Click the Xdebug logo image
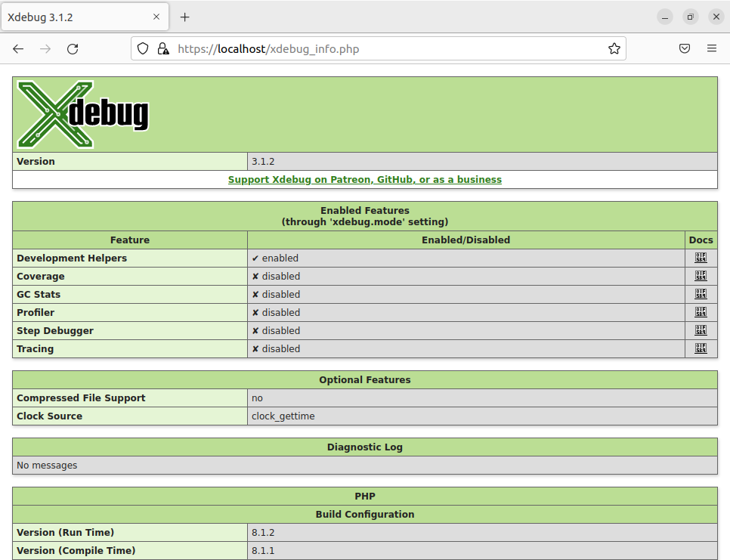This screenshot has height=560, width=730. (83, 115)
